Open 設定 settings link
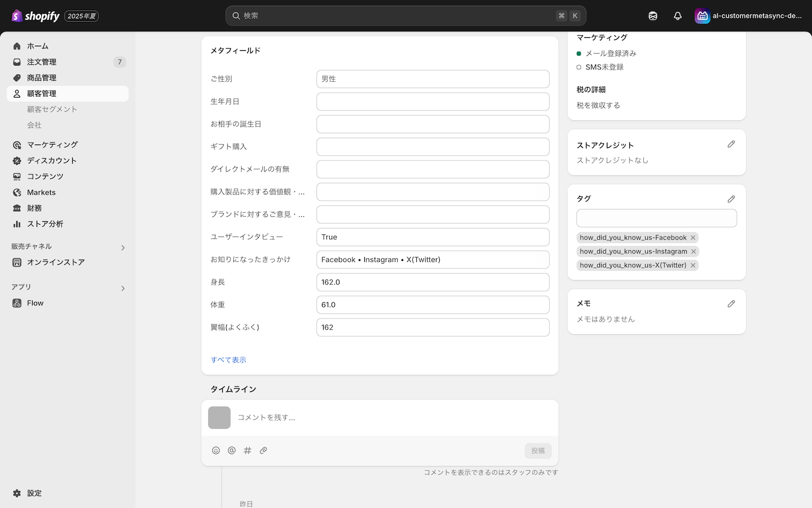Image resolution: width=812 pixels, height=508 pixels. (x=34, y=493)
